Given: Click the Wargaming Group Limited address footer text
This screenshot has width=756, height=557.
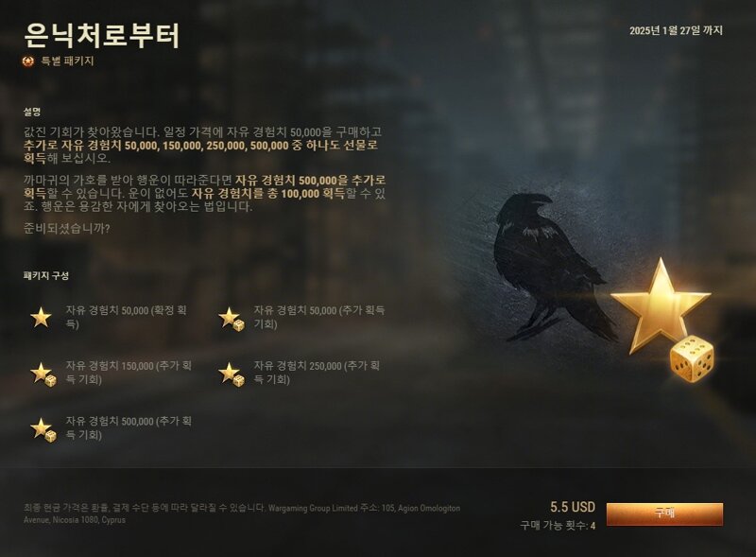Looking at the screenshot, I should (242, 514).
